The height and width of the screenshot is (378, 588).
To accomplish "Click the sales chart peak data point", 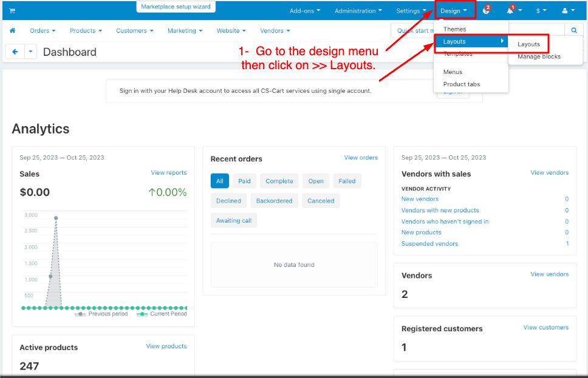I will pyautogui.click(x=56, y=218).
